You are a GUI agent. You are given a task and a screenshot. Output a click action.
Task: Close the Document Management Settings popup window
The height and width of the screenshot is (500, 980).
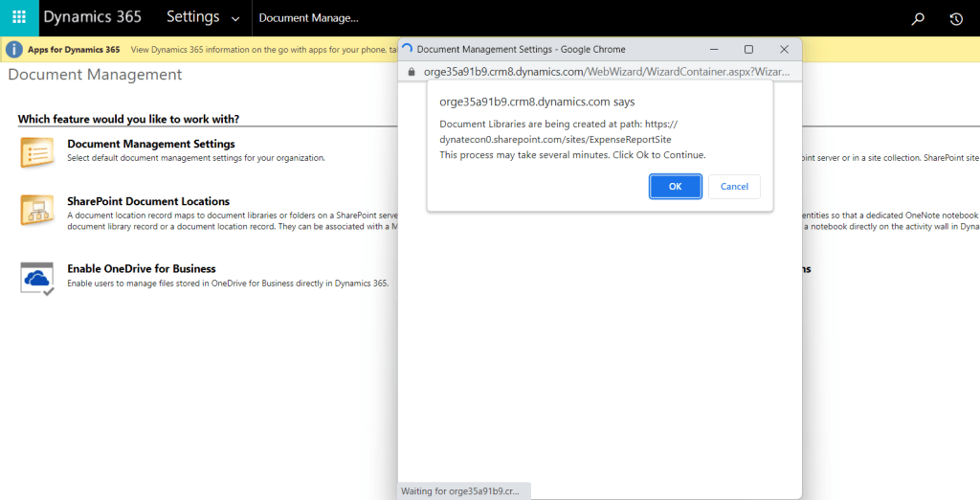[784, 49]
